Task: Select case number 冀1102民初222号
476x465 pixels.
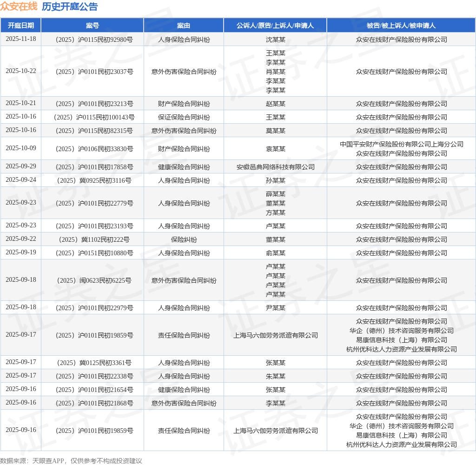Action: click(94, 239)
